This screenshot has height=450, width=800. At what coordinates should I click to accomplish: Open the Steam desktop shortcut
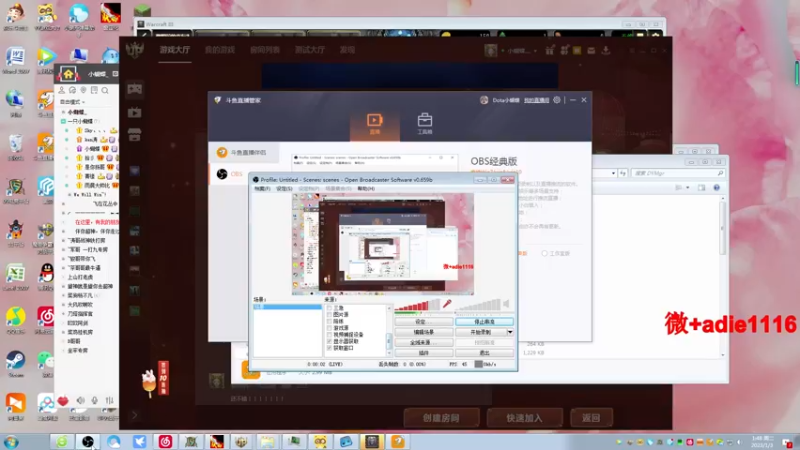click(x=15, y=363)
